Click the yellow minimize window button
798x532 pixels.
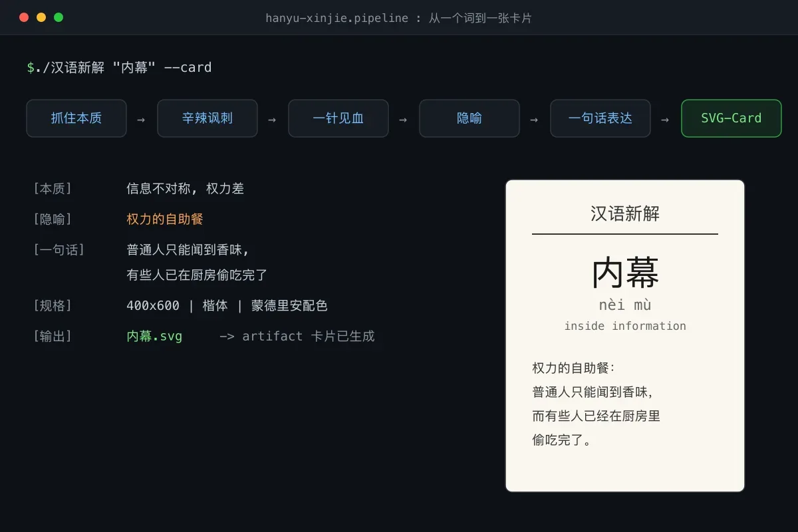pos(41,17)
